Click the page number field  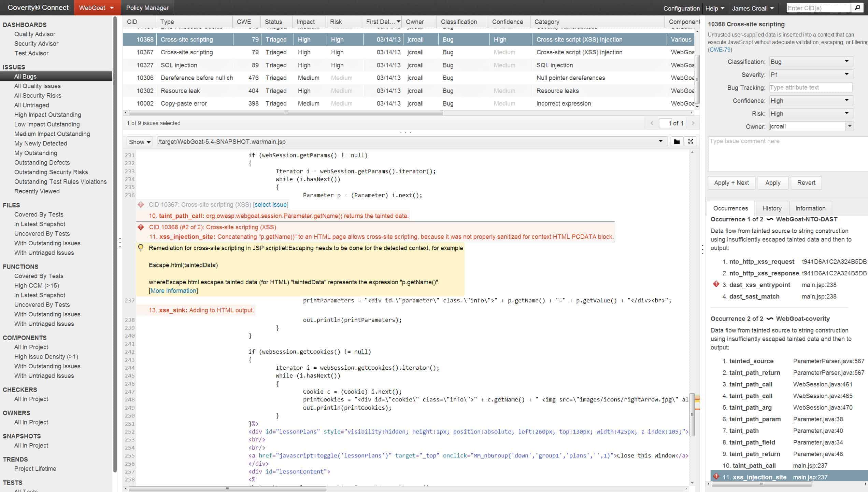[666, 123]
